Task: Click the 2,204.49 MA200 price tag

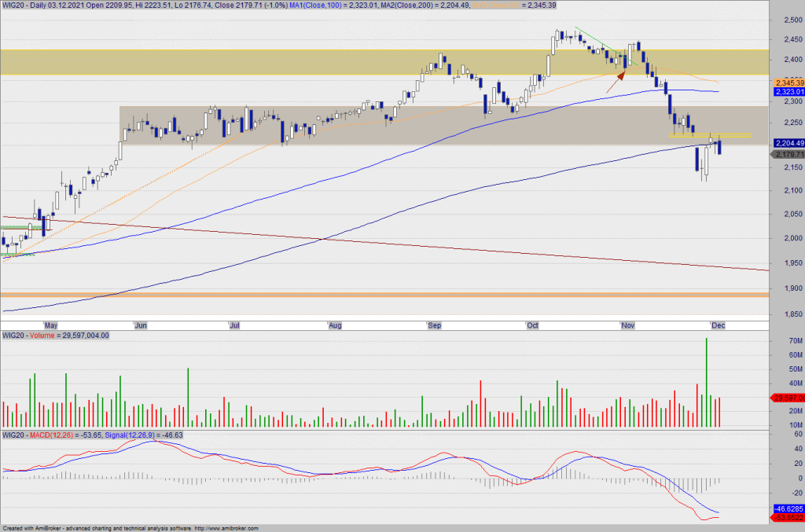Action: 788,143
